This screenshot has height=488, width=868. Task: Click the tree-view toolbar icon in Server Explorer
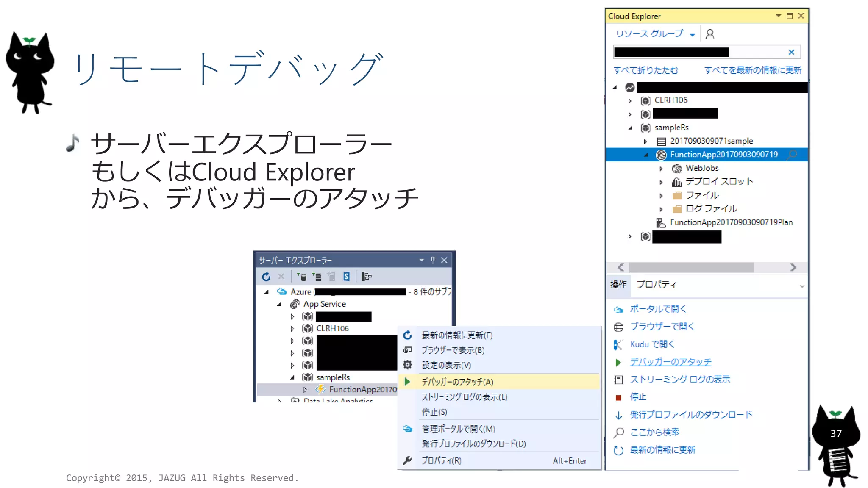367,277
